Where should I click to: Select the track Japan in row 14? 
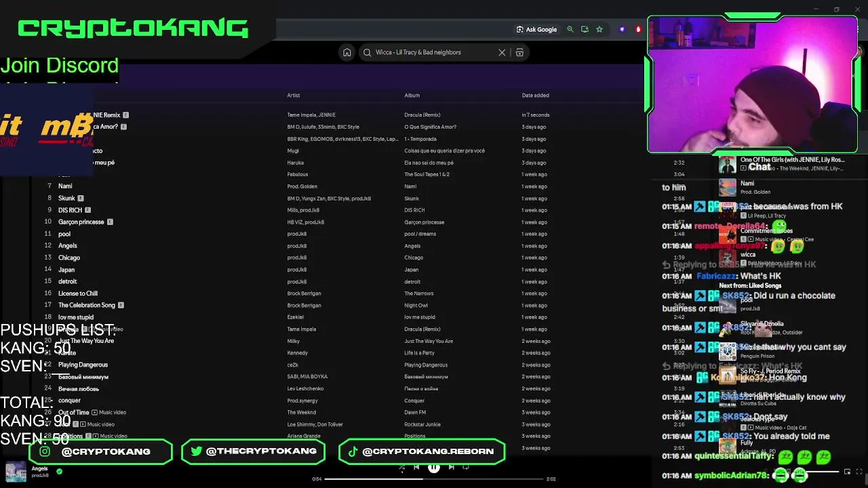(66, 270)
